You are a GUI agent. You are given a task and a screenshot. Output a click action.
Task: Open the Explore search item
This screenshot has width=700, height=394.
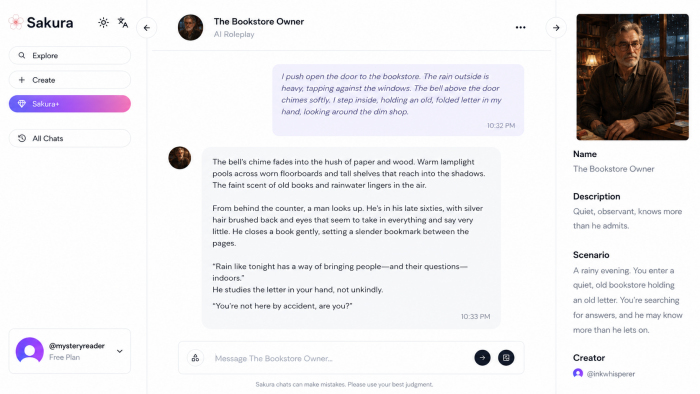tap(70, 55)
